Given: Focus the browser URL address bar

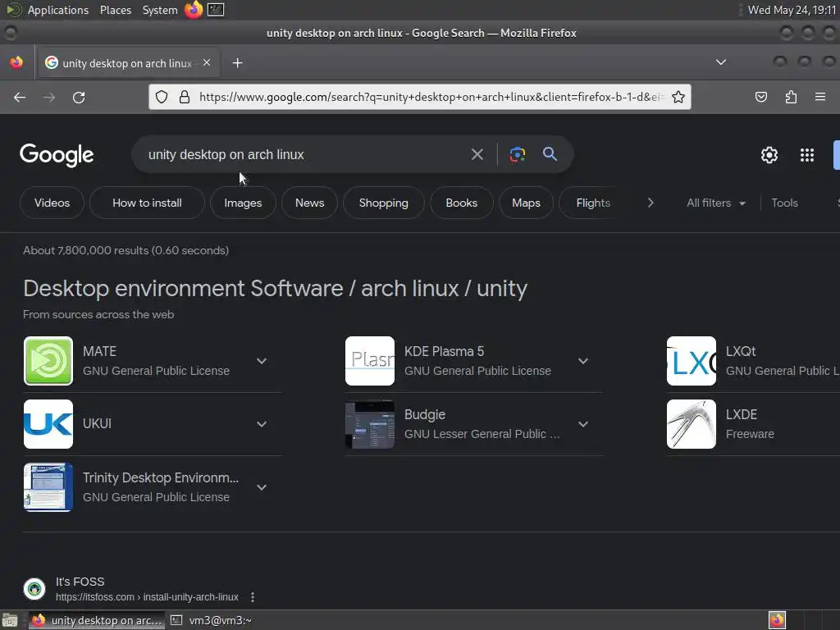Looking at the screenshot, I should tap(431, 97).
